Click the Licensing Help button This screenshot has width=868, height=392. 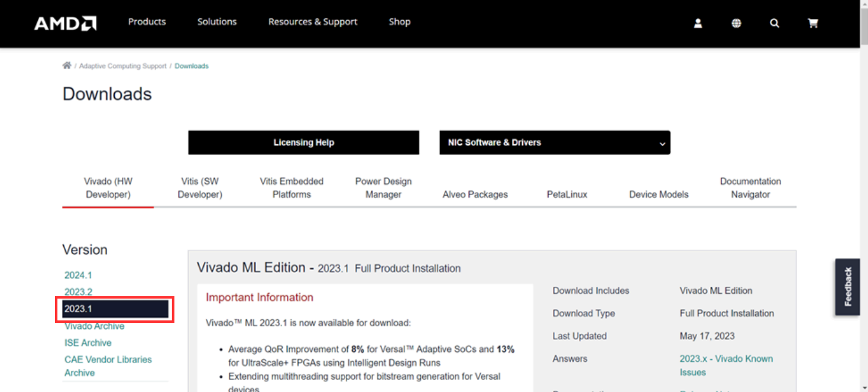[x=303, y=142]
